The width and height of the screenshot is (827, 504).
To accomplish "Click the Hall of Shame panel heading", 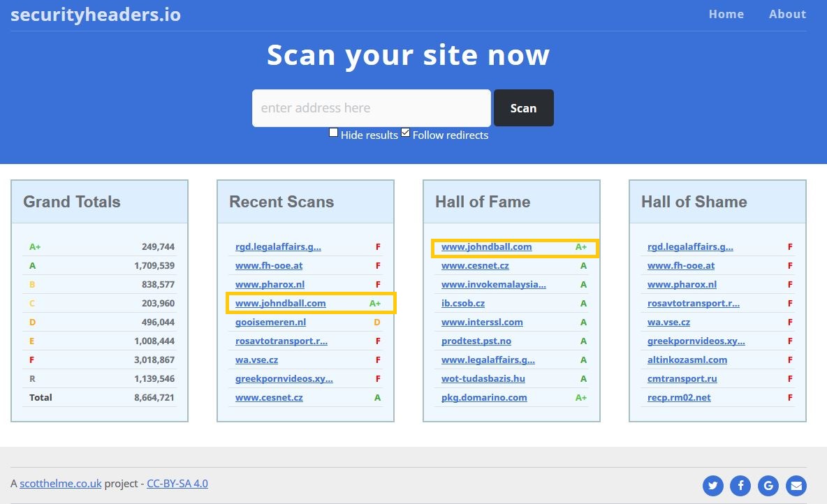I will pyautogui.click(x=694, y=202).
